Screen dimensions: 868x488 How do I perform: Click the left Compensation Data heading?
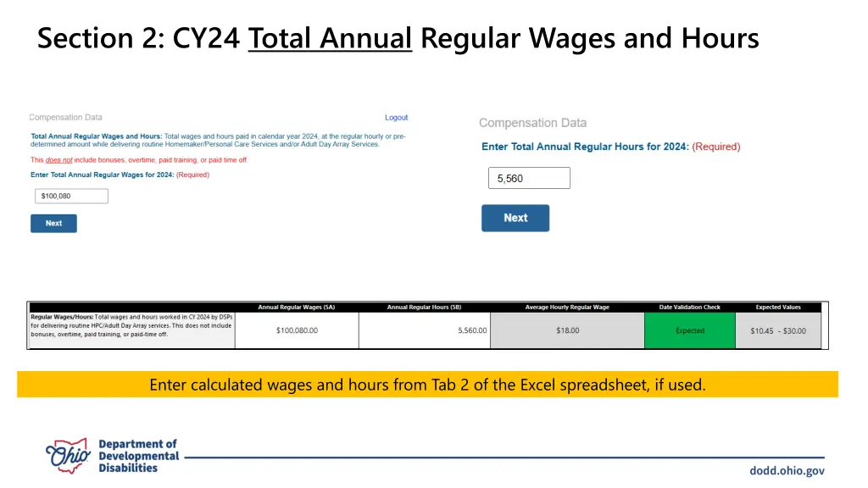[x=65, y=117]
